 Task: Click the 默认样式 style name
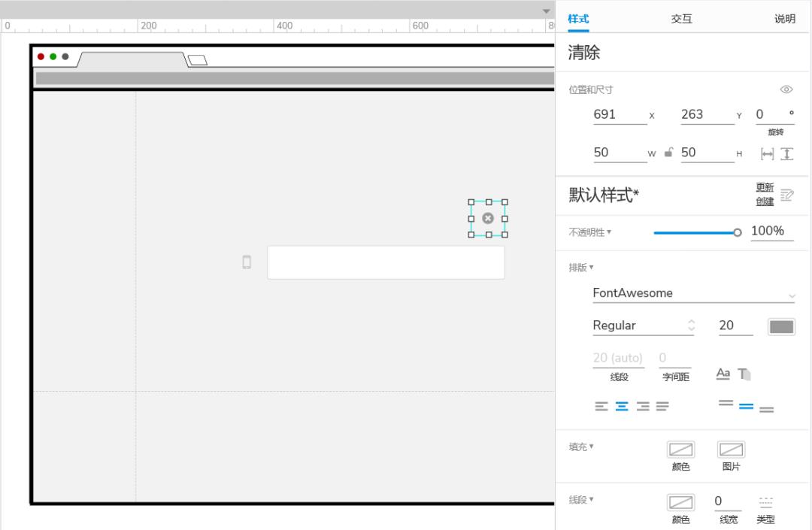604,195
